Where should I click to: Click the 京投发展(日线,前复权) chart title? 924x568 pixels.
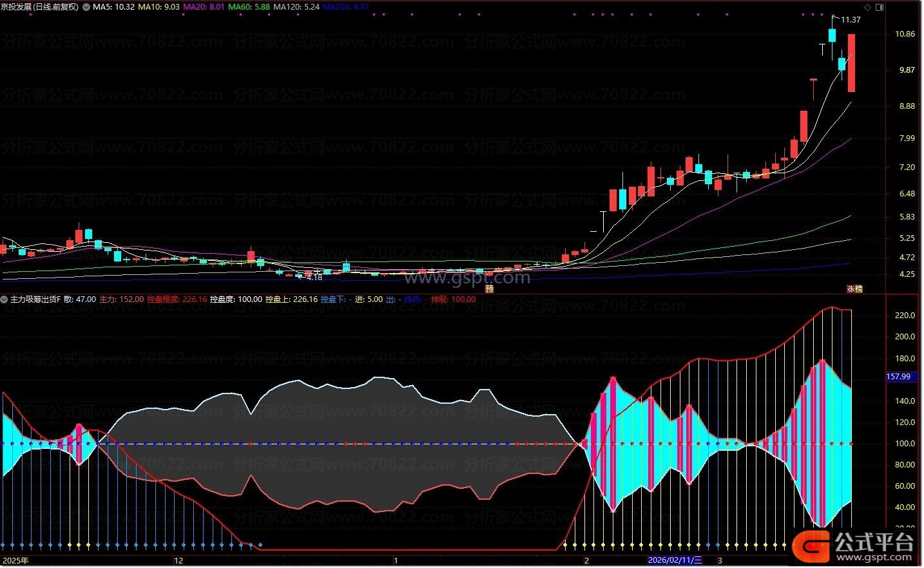pyautogui.click(x=39, y=7)
